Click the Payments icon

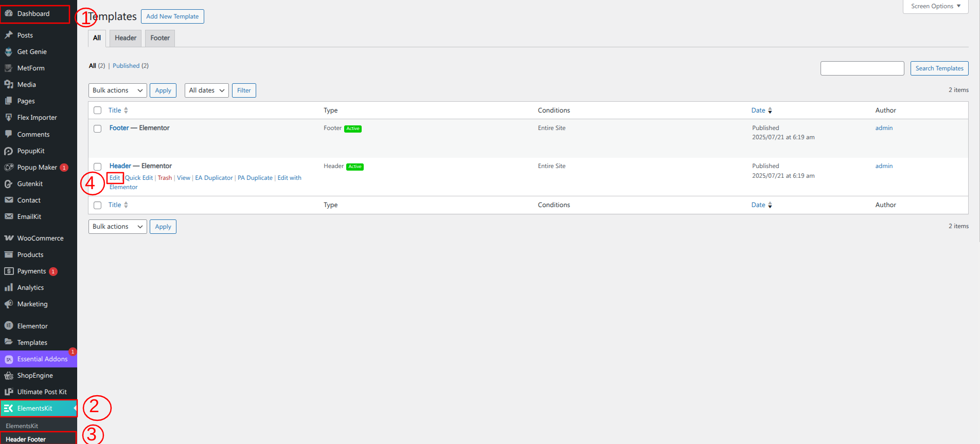(x=9, y=271)
